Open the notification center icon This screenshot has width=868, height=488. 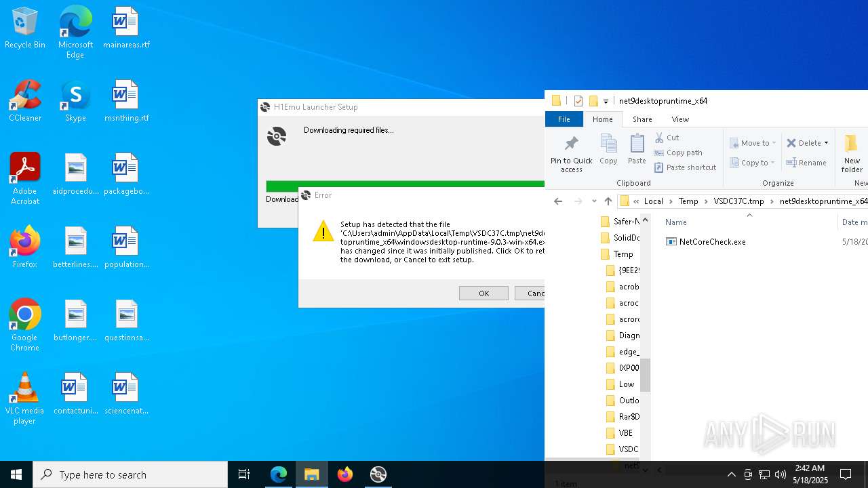pos(846,474)
